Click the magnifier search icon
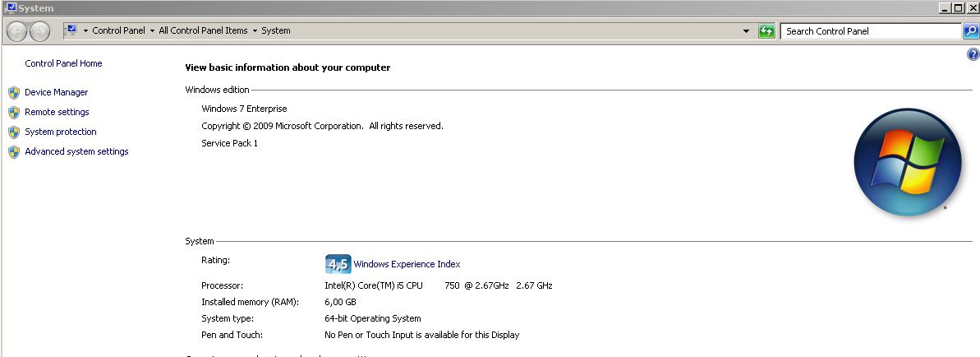 point(971,30)
